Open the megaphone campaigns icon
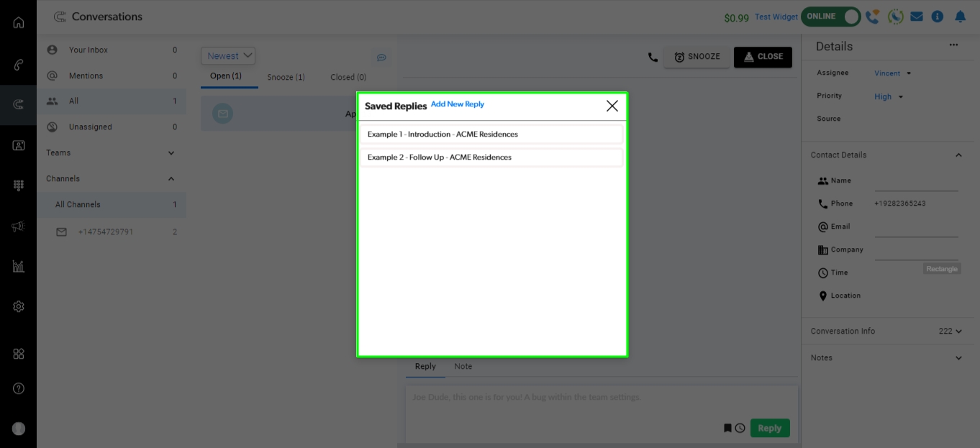Screen dimensions: 980x448 tap(19, 227)
